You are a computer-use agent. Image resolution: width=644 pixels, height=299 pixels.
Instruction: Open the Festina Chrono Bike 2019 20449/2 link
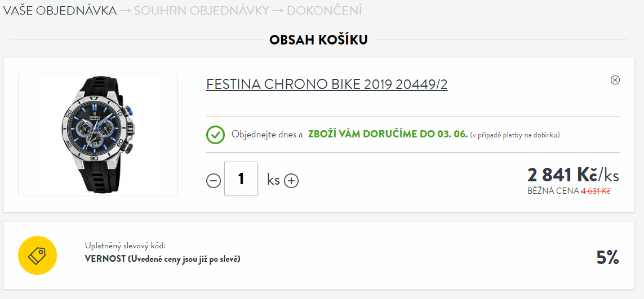tap(327, 84)
